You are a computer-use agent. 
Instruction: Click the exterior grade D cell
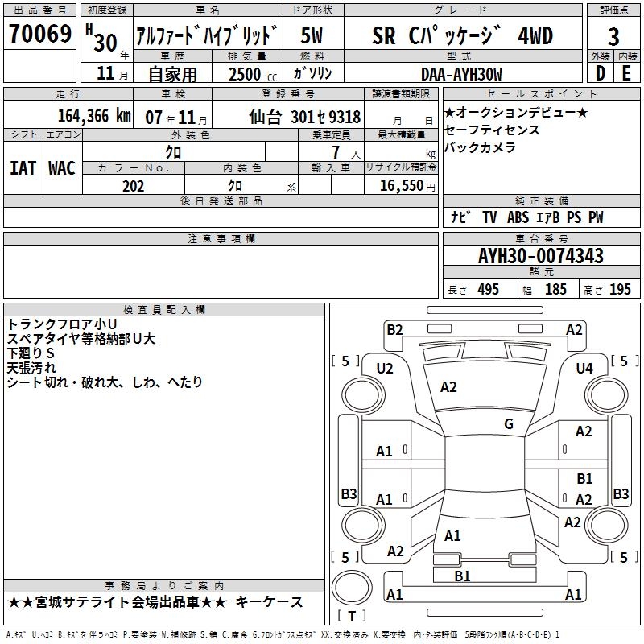coord(600,73)
